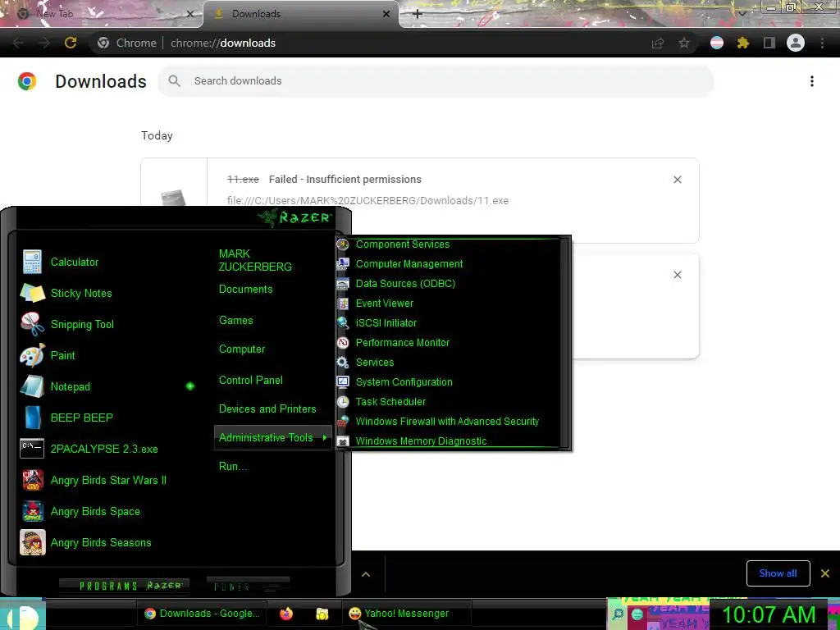The image size is (840, 630).
Task: Open Windows Memory Diagnostic icon
Action: 343,441
